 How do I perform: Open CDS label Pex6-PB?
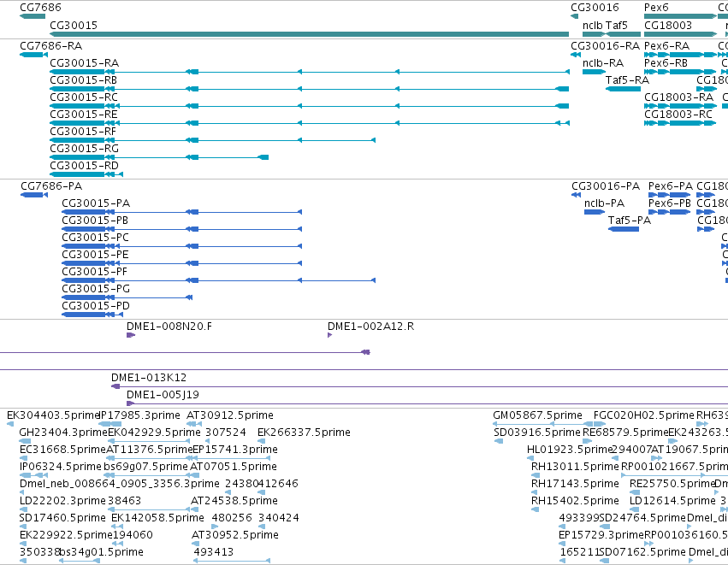point(670,203)
